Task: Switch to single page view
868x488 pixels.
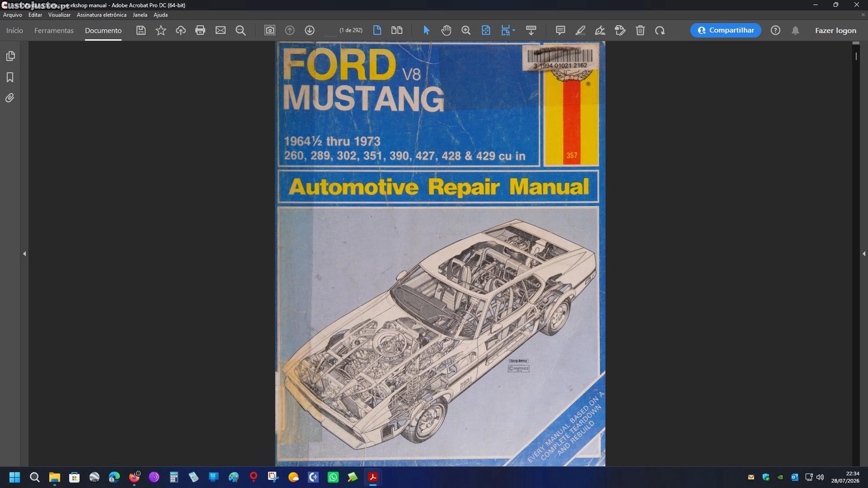Action: pyautogui.click(x=377, y=30)
